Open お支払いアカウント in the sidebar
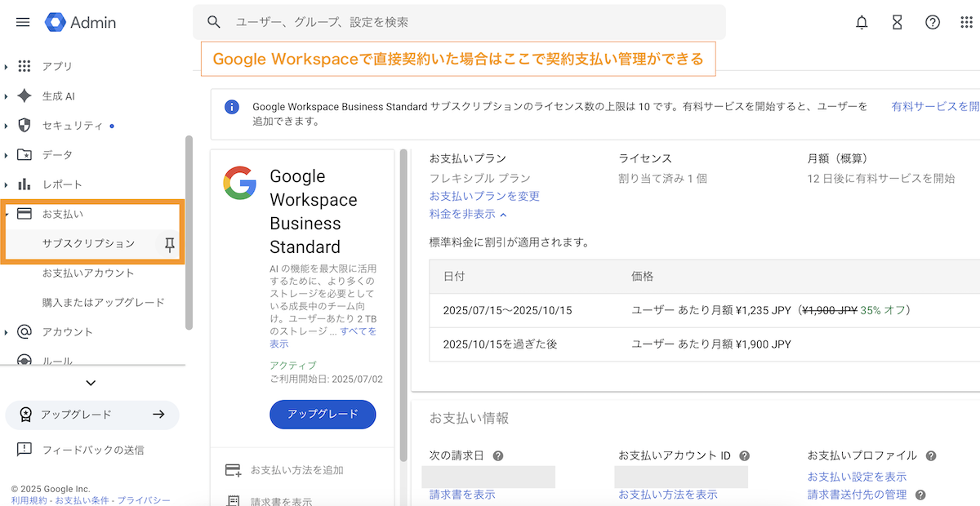This screenshot has width=980, height=506. coord(88,273)
